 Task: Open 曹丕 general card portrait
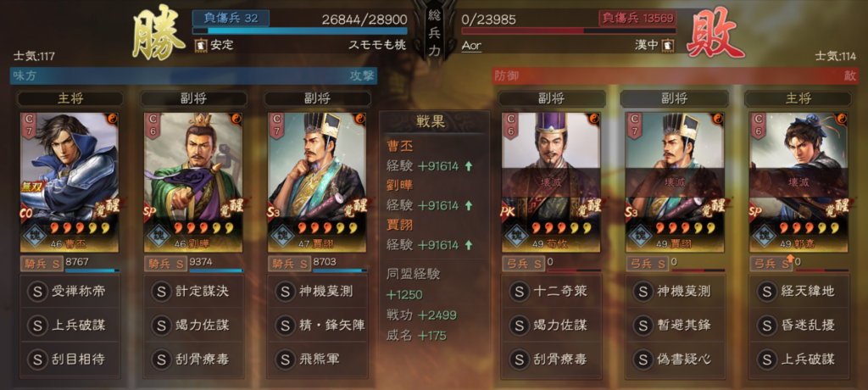[70, 182]
